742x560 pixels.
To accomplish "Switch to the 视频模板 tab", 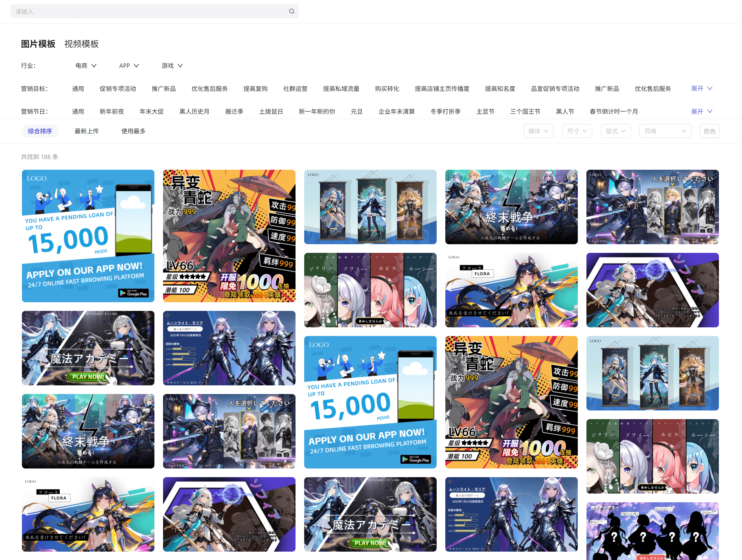I will pyautogui.click(x=81, y=44).
